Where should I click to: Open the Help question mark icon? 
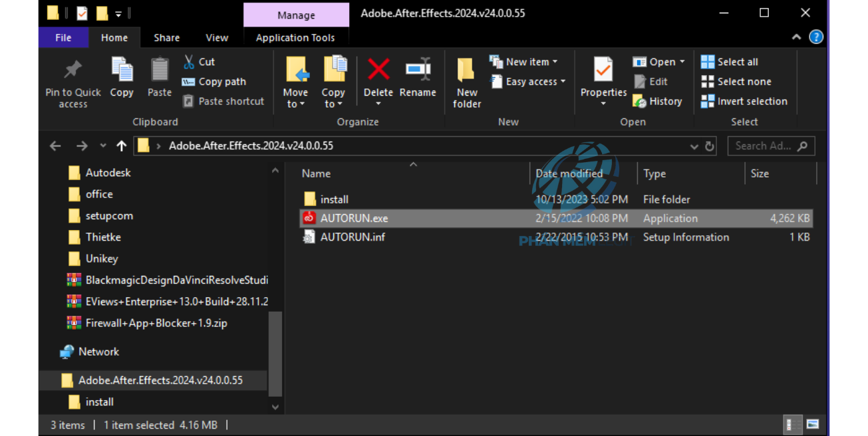point(816,37)
